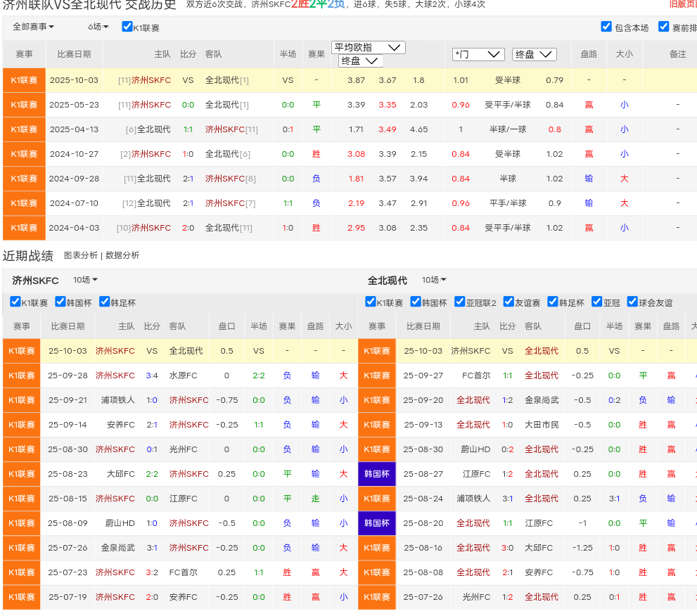
Task: Open the 平均欧指 odds dropdown
Action: click(368, 48)
